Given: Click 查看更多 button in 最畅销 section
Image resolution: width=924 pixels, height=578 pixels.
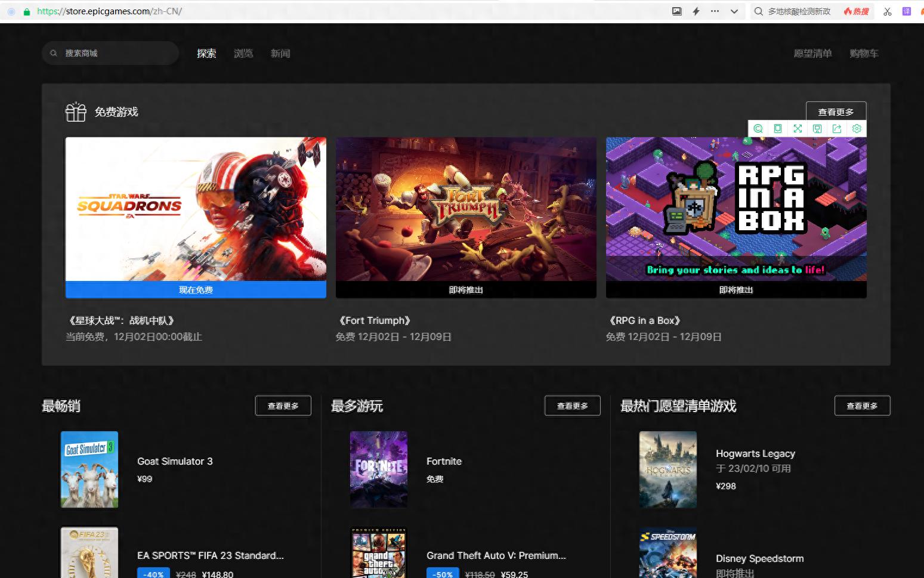Looking at the screenshot, I should tap(283, 406).
